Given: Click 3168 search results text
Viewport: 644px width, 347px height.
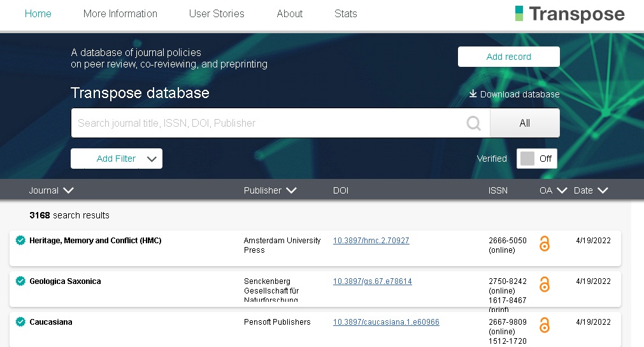Looking at the screenshot, I should (69, 215).
